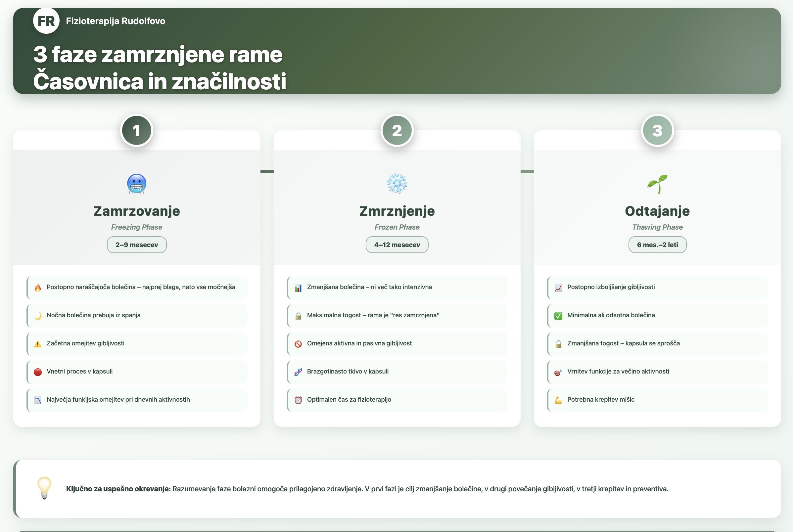
Task: Click the Freezing Phase subtitle
Action: click(137, 227)
